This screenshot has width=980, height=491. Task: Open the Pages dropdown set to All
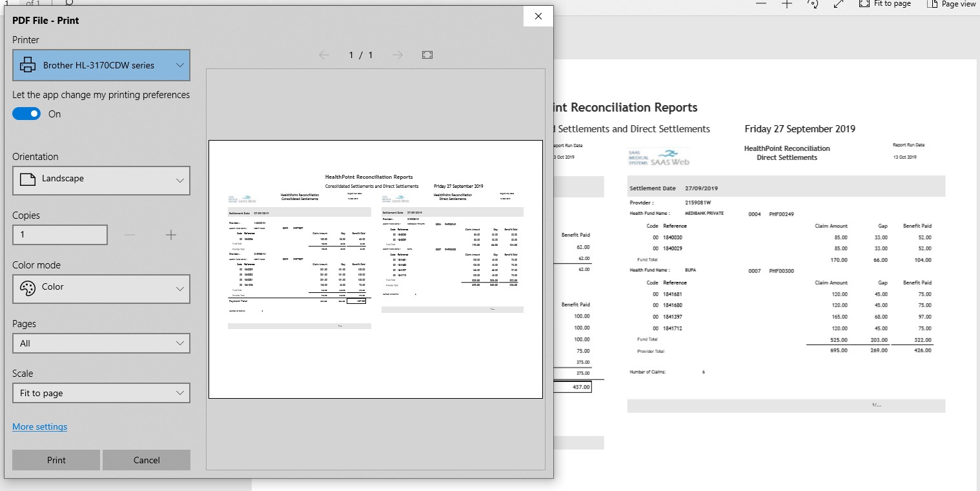pos(101,343)
